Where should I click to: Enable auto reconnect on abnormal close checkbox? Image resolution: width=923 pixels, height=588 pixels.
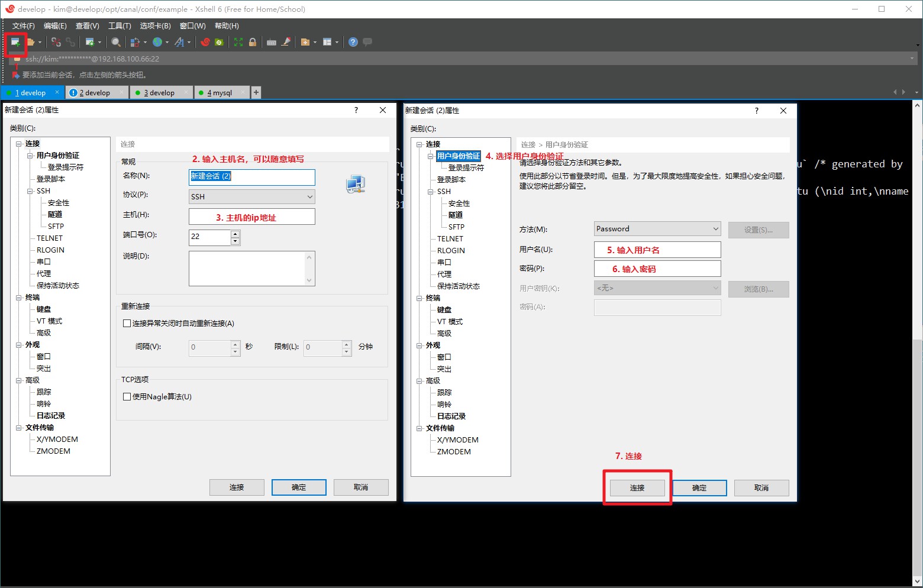tap(127, 324)
